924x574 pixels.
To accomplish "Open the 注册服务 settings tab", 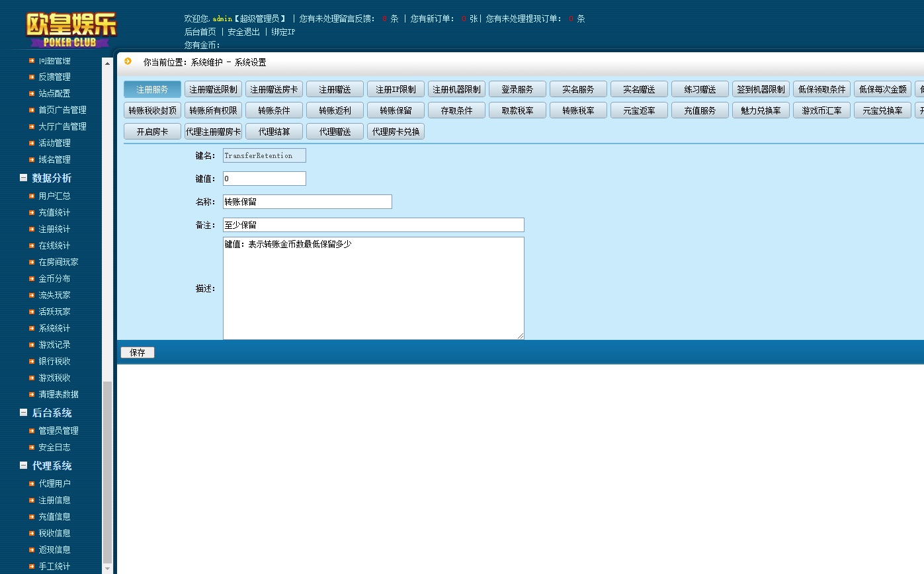I will coord(152,89).
